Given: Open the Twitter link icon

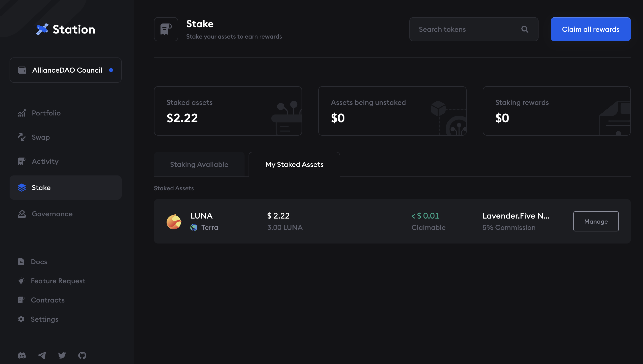Looking at the screenshot, I should [62, 355].
